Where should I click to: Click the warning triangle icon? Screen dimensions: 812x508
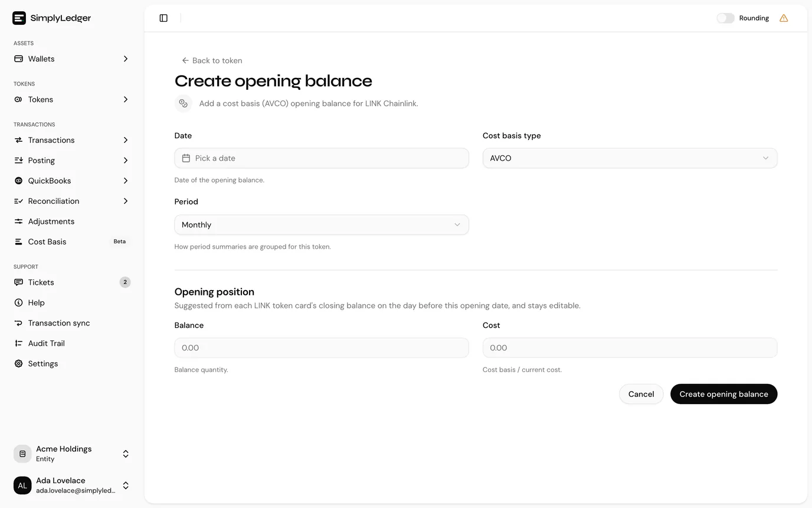784,18
